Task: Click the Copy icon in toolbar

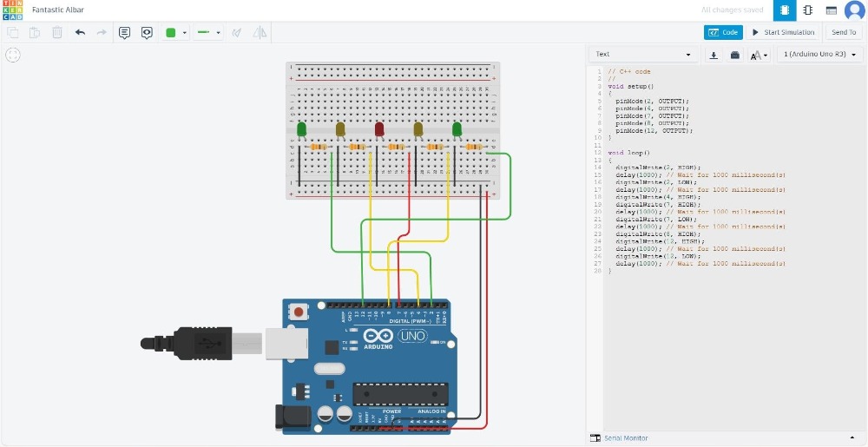Action: tap(12, 33)
